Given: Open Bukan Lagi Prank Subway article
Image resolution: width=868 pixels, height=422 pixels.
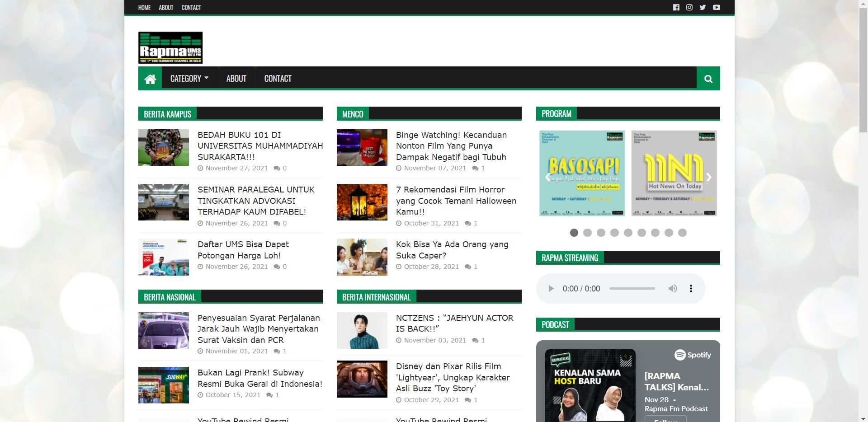Looking at the screenshot, I should 260,378.
